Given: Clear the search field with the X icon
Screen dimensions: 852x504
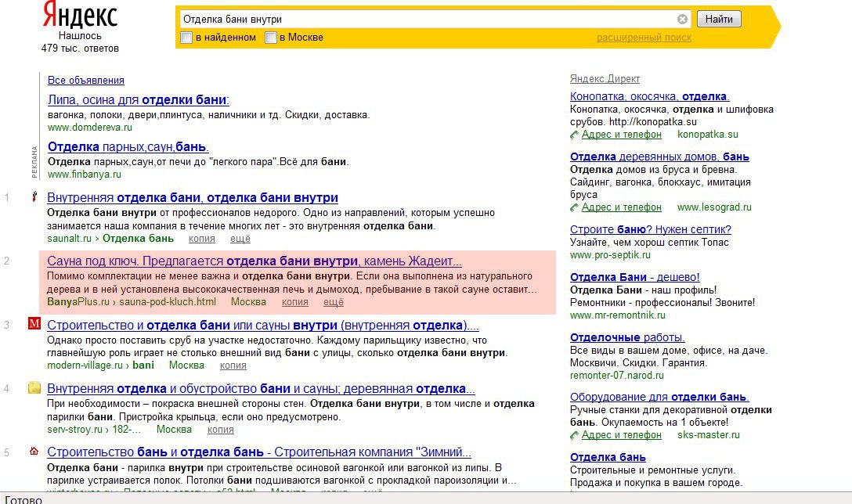Looking at the screenshot, I should pyautogui.click(x=683, y=19).
